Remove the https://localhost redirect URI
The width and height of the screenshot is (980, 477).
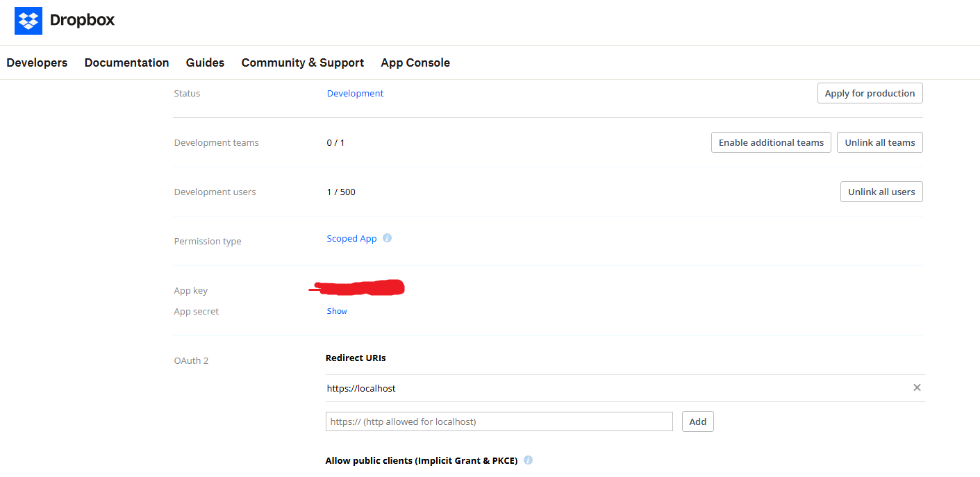tap(917, 387)
